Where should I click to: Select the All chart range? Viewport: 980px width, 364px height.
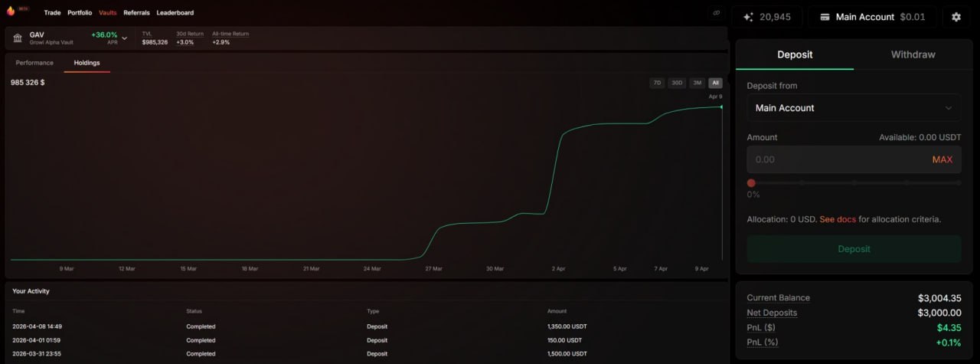pyautogui.click(x=715, y=83)
